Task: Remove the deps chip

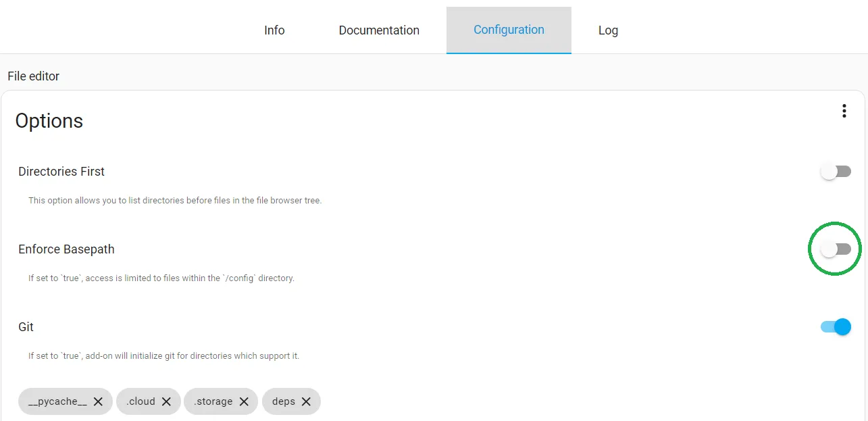Action: coord(306,401)
